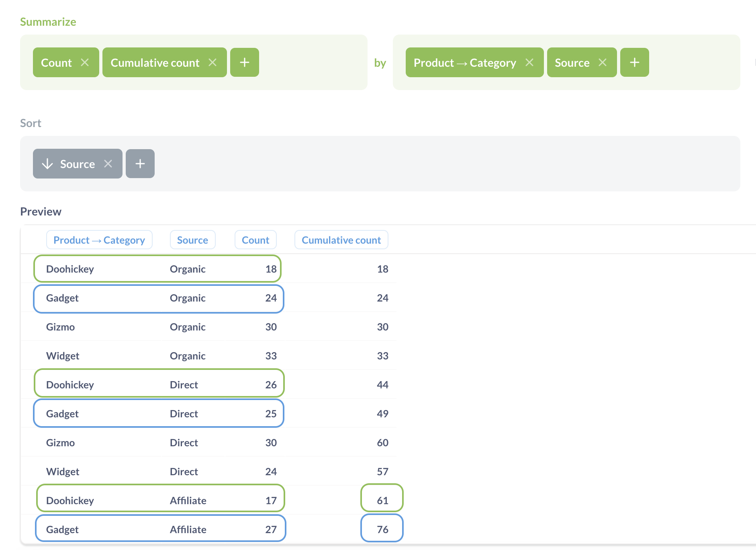Add another sort with the plus button
The width and height of the screenshot is (756, 550).
click(140, 164)
